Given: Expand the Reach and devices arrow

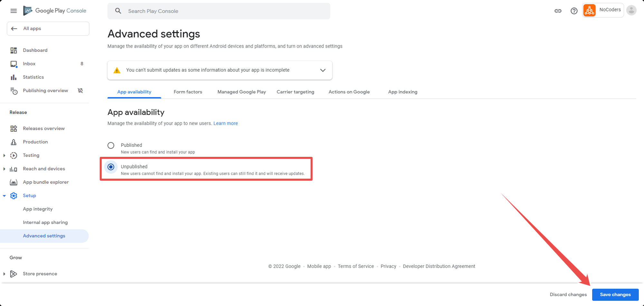Looking at the screenshot, I should click(x=4, y=169).
